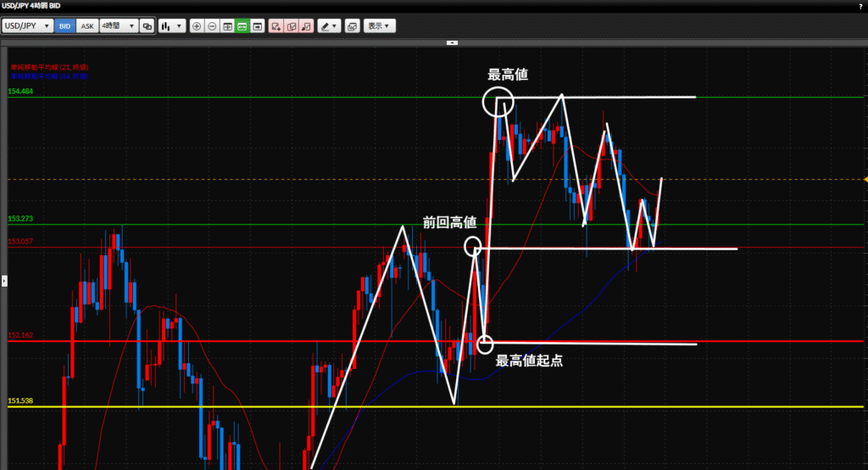Click the red 21-period moving average label
Screen dimensions: 868x470
49,66
